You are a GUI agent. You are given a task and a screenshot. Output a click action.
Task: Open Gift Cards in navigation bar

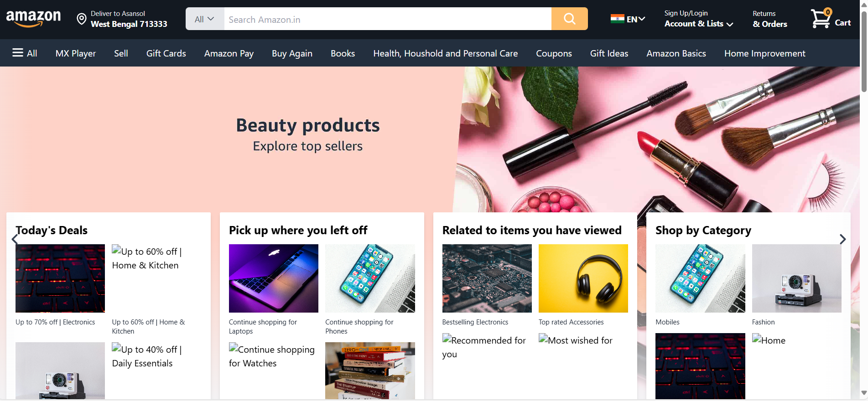point(166,53)
